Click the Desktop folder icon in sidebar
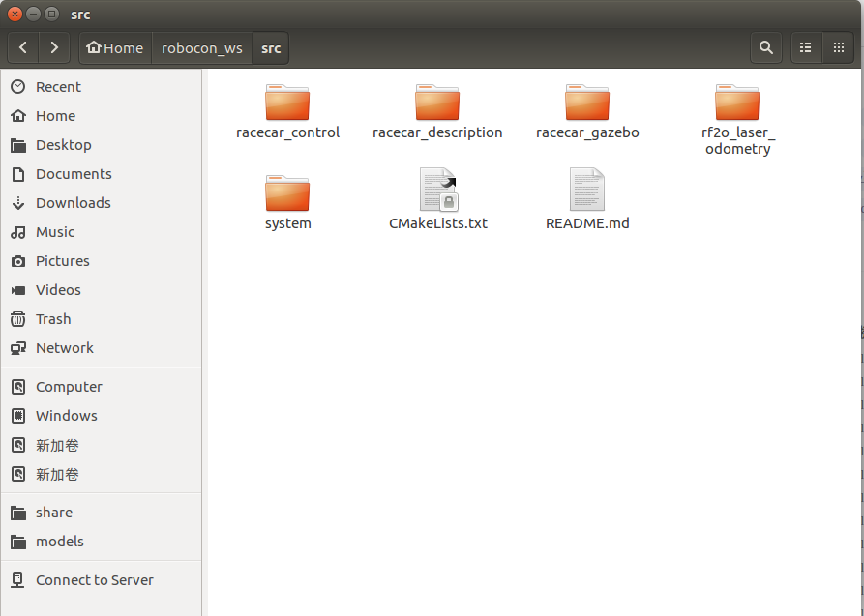This screenshot has width=864, height=616. 18,145
